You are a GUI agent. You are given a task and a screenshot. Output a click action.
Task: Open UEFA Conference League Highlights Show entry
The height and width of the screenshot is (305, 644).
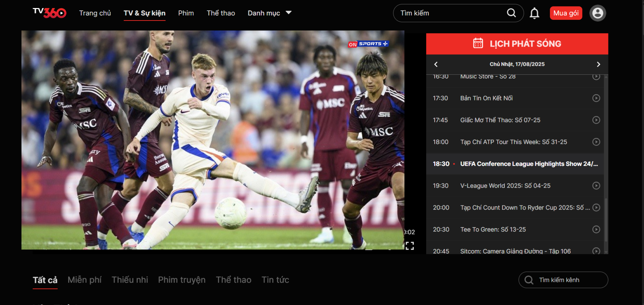pos(529,164)
